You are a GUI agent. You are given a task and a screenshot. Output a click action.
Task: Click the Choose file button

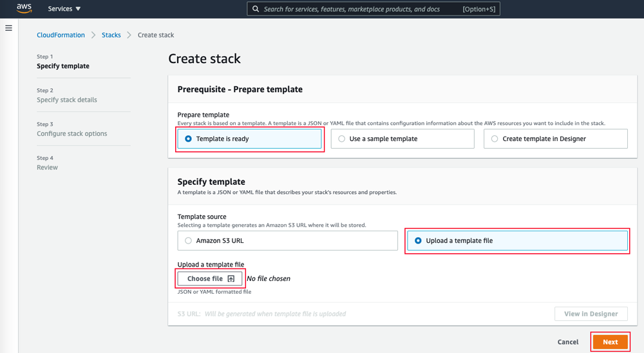point(211,279)
